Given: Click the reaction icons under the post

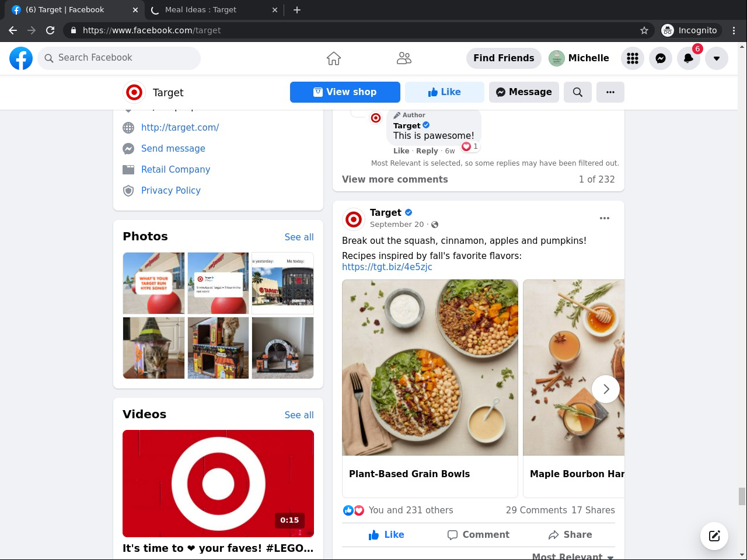Looking at the screenshot, I should click(354, 510).
